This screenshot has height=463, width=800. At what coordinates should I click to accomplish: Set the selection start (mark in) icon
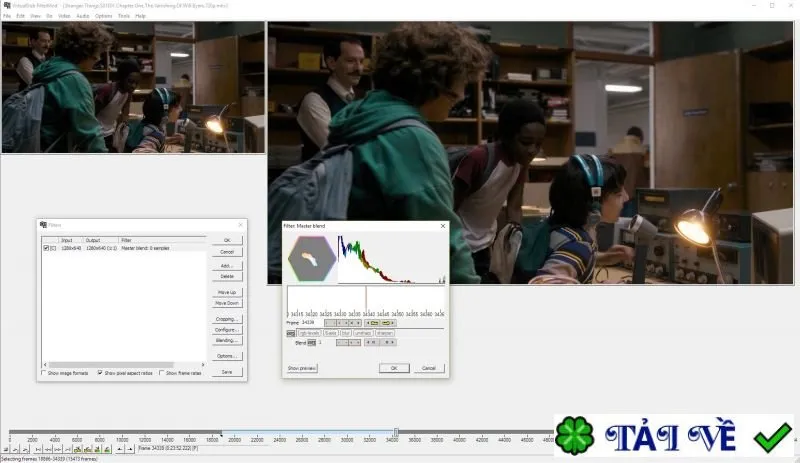coord(119,449)
